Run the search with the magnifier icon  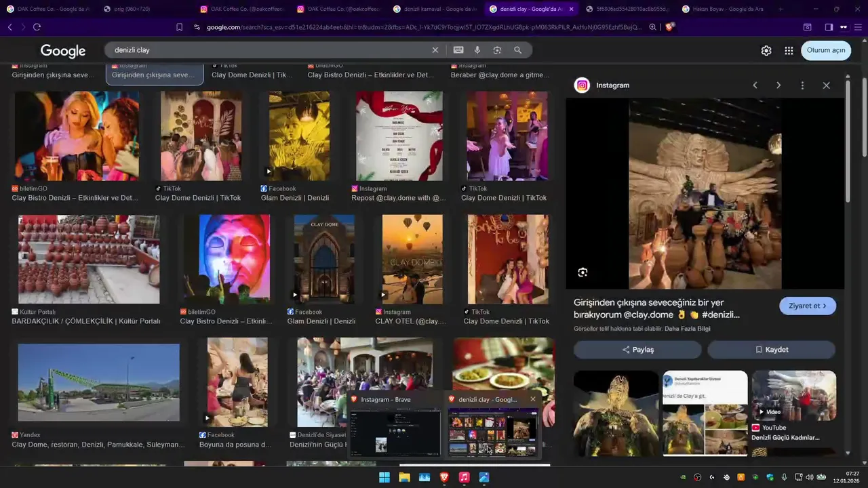(518, 50)
